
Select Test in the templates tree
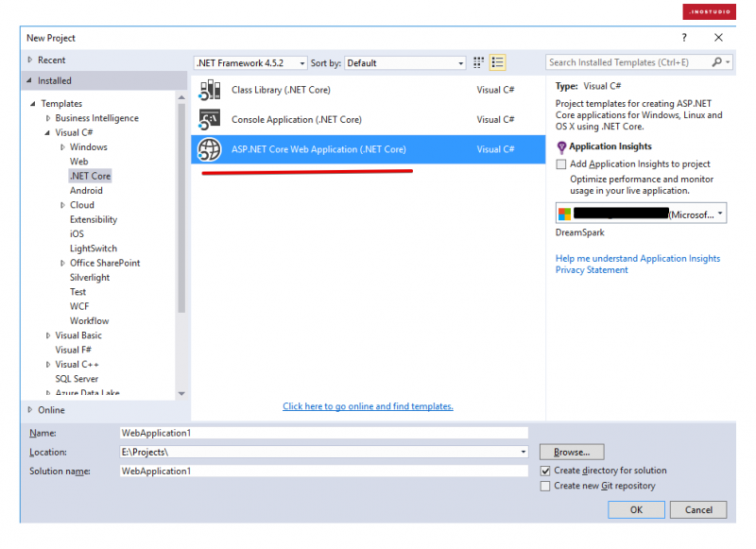point(77,292)
